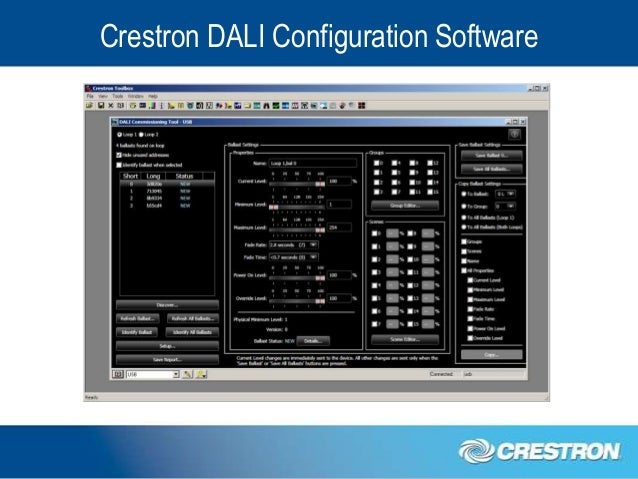Select the Loop 2 radio button
The width and height of the screenshot is (638, 479).
[141, 134]
